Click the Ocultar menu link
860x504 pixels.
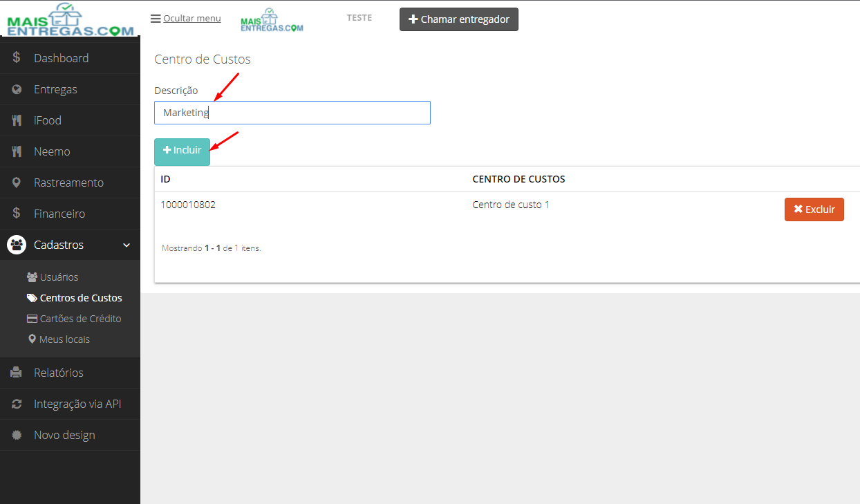192,18
